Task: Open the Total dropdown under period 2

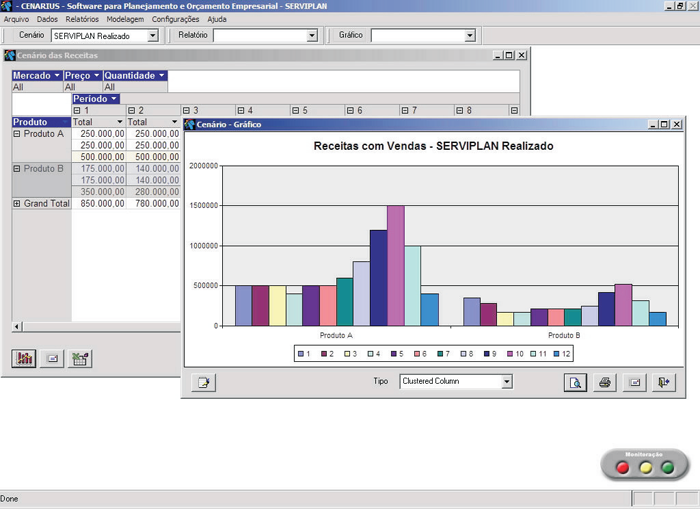Action: click(x=175, y=122)
